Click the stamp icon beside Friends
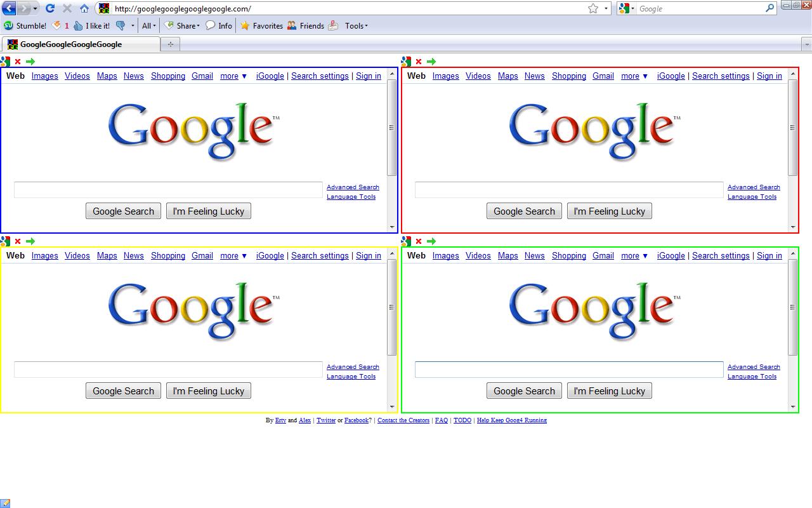The image size is (812, 508). pyautogui.click(x=333, y=26)
